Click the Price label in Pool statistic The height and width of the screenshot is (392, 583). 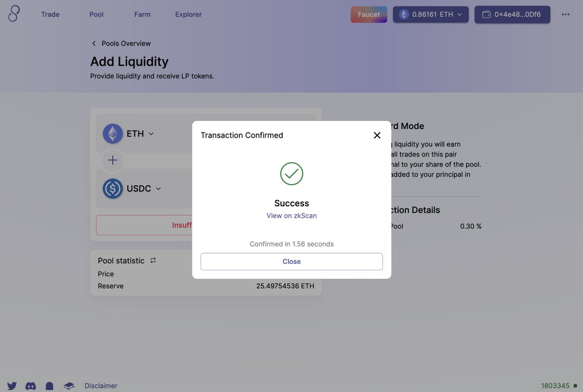(106, 274)
